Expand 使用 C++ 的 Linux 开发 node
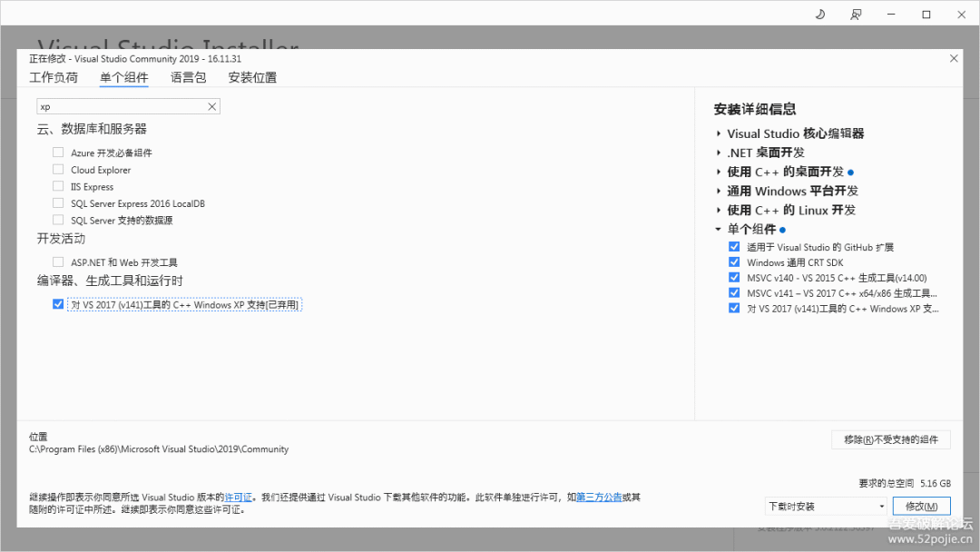 719,210
